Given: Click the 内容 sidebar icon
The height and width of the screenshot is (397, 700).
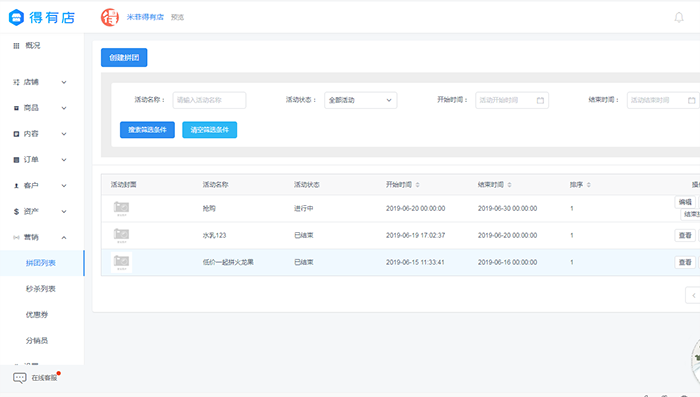Looking at the screenshot, I should pyautogui.click(x=17, y=134).
